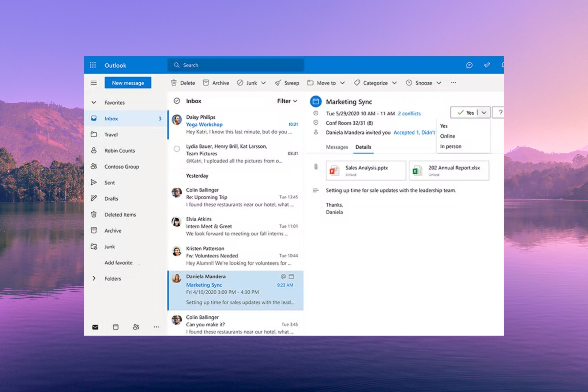Click the Drafts pencil icon
This screenshot has width=588, height=392.
[94, 198]
